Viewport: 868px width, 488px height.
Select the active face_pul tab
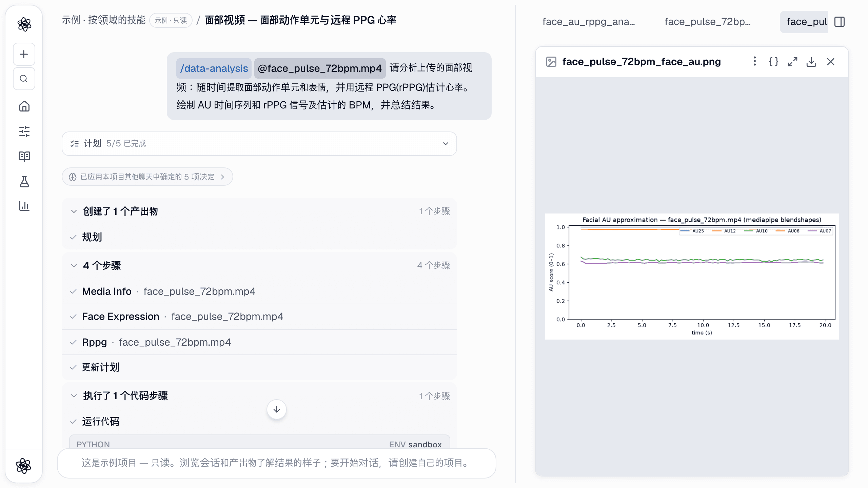(x=804, y=22)
